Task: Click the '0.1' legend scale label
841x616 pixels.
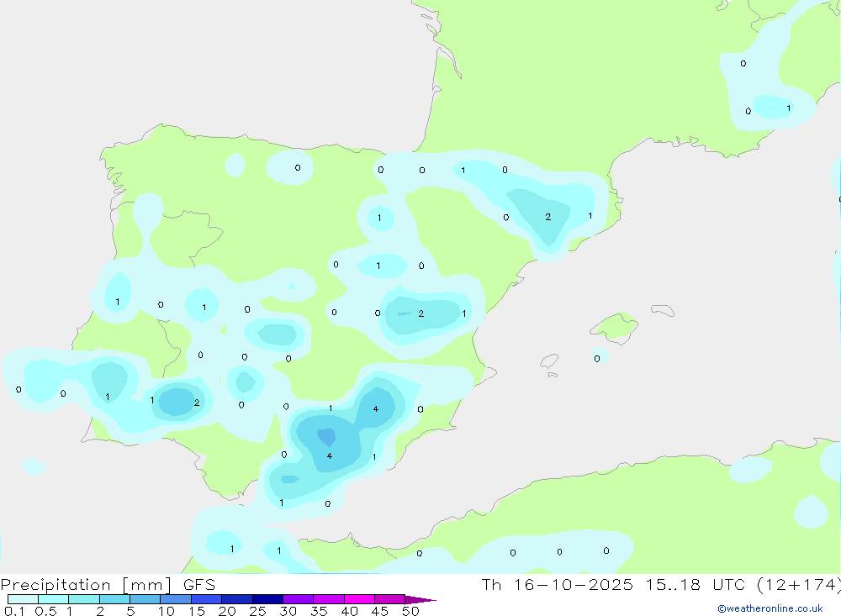Action: (14, 611)
